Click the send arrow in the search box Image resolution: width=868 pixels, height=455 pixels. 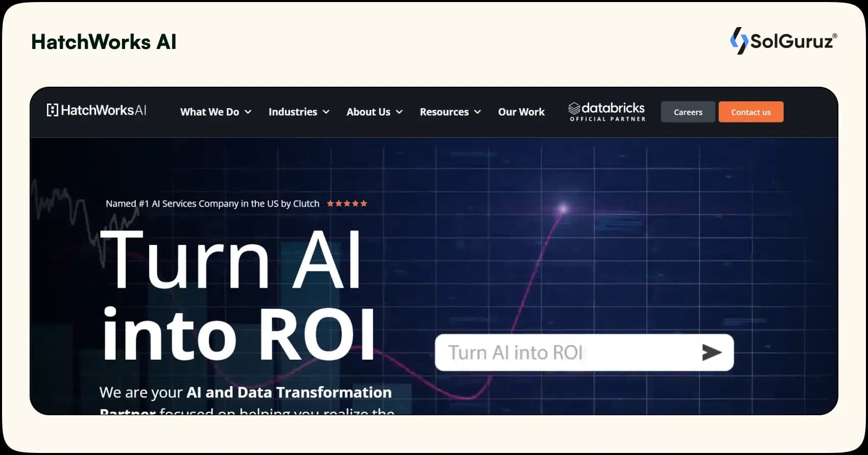coord(711,352)
